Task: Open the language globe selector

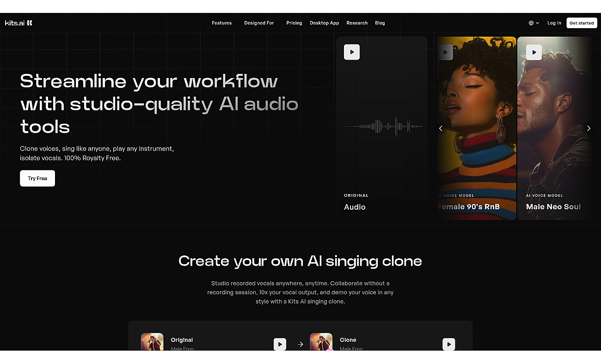Action: pyautogui.click(x=534, y=23)
